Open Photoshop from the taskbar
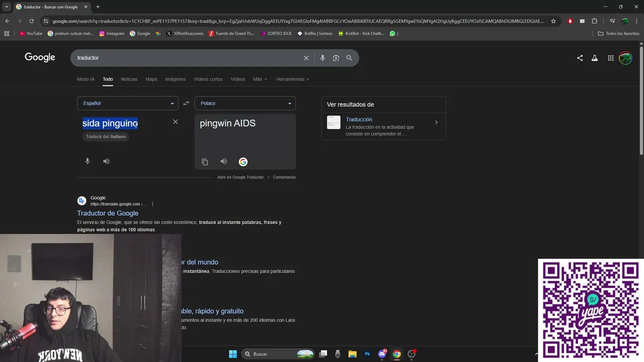The height and width of the screenshot is (362, 644). [x=367, y=354]
